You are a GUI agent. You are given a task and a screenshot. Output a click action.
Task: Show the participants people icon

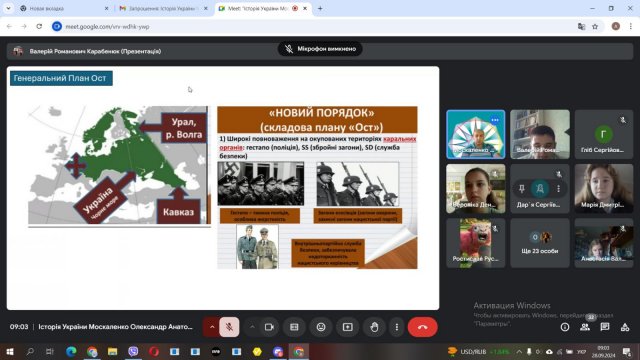[x=585, y=327]
